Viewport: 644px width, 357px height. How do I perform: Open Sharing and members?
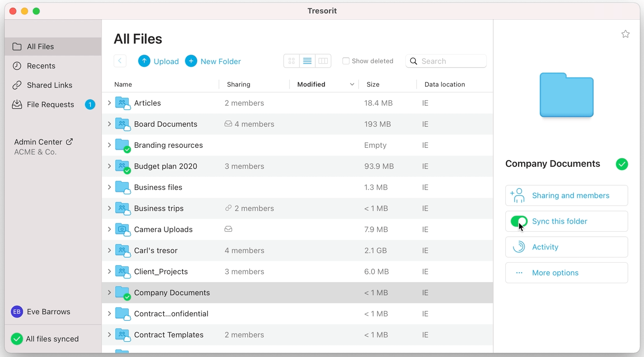tap(567, 196)
